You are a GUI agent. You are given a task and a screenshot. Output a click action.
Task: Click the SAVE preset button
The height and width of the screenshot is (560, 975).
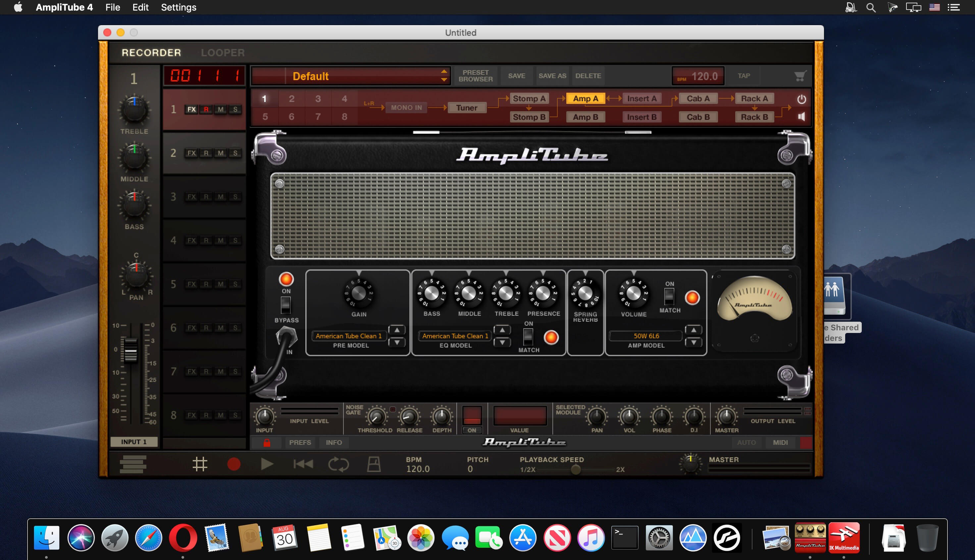(x=516, y=76)
